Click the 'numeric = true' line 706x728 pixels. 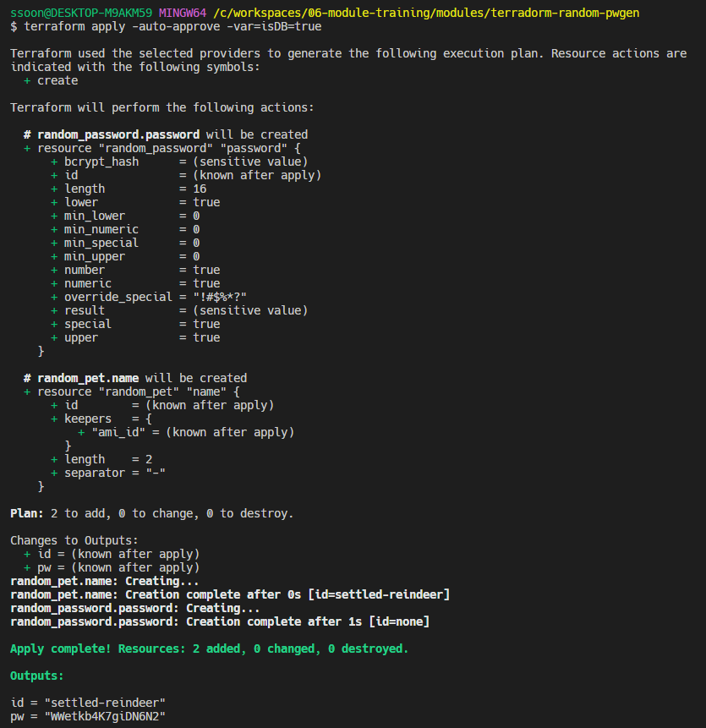[135, 283]
